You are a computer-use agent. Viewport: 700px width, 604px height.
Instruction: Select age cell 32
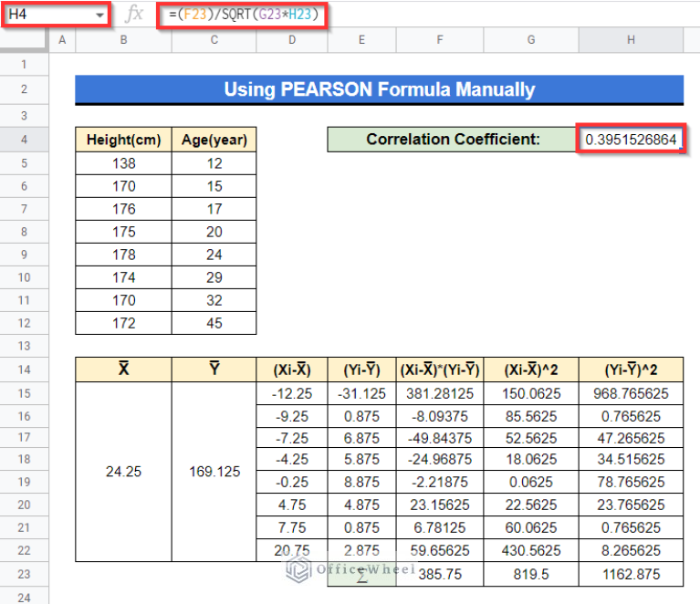(214, 300)
